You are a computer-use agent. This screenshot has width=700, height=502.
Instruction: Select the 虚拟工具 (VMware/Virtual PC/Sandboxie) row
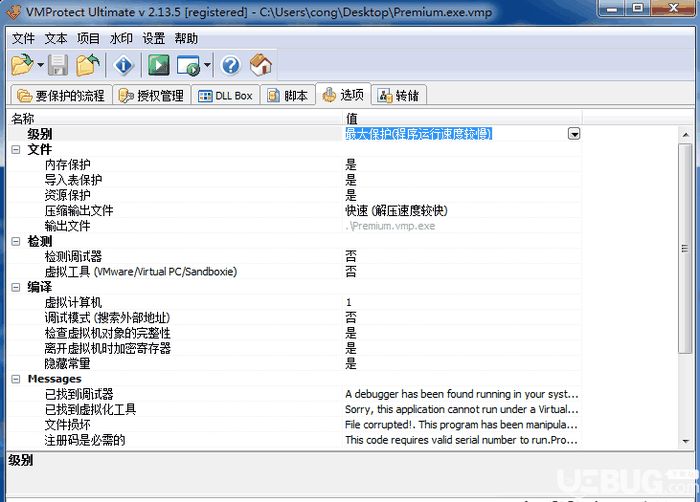tap(295, 272)
